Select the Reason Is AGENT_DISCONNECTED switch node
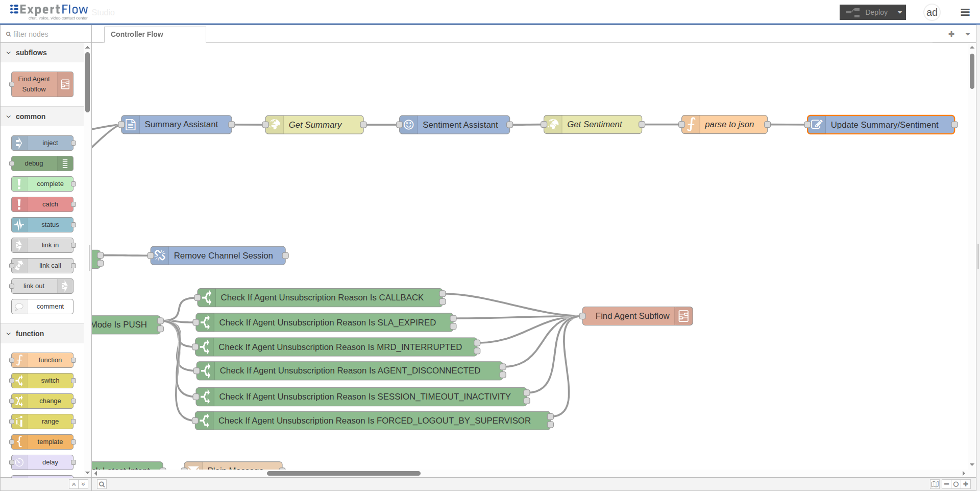The width and height of the screenshot is (980, 491). (x=351, y=371)
